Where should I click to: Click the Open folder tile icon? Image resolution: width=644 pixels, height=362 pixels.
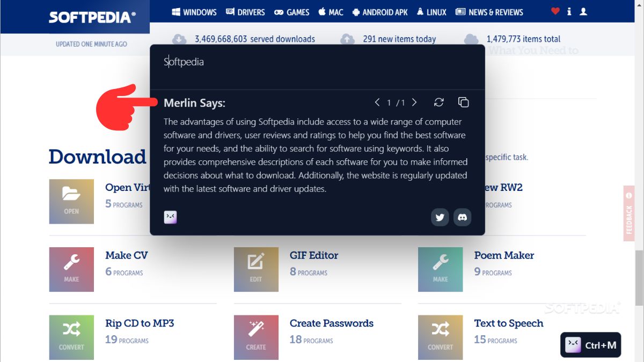(x=71, y=201)
